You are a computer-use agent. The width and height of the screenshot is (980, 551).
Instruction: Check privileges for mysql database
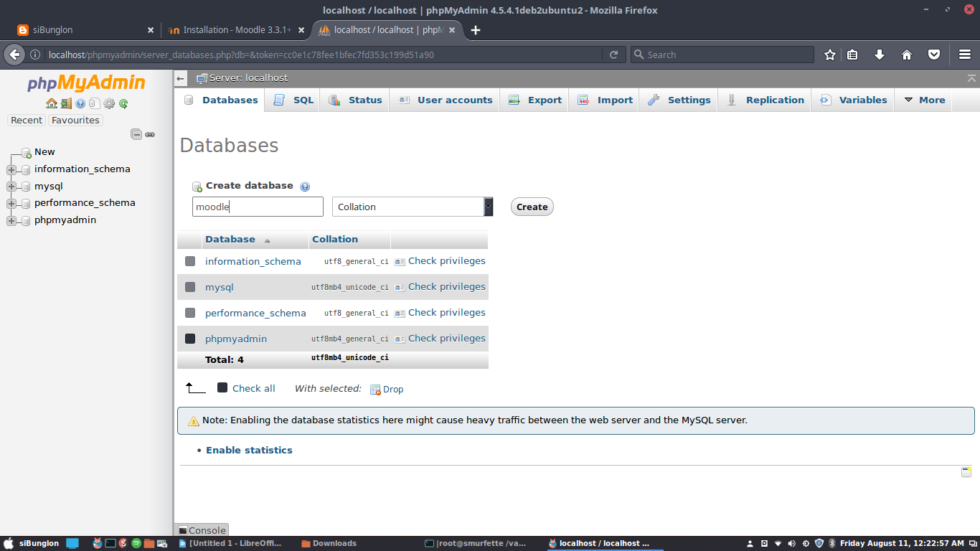coord(440,287)
